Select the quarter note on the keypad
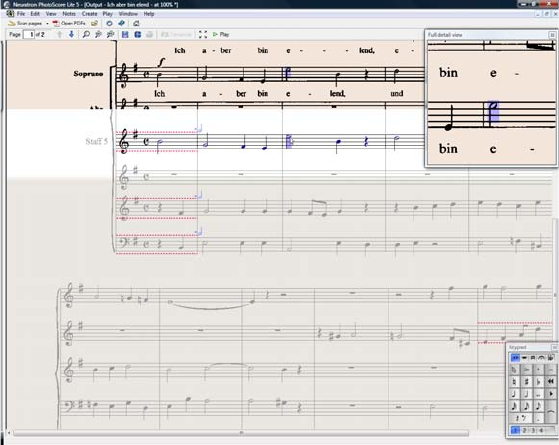559x445 pixels. 514,394
